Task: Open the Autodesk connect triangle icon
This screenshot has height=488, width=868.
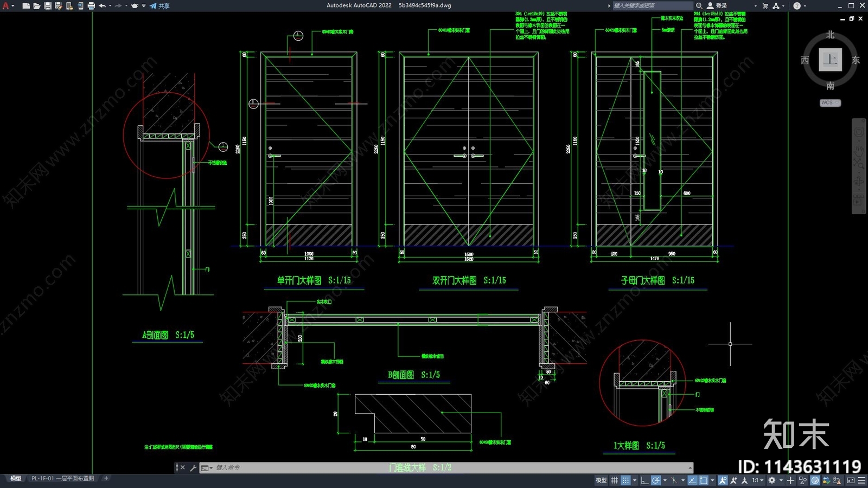Action: click(x=776, y=5)
